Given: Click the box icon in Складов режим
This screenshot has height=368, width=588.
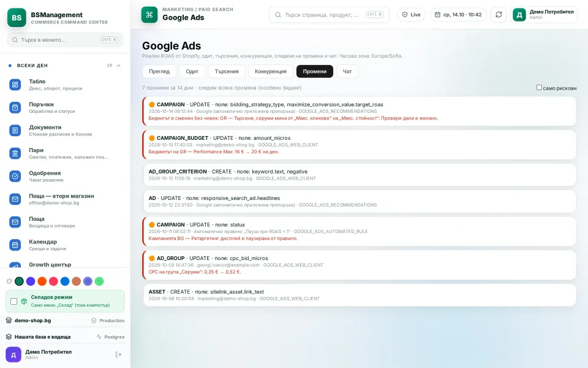Looking at the screenshot, I should tap(24, 301).
